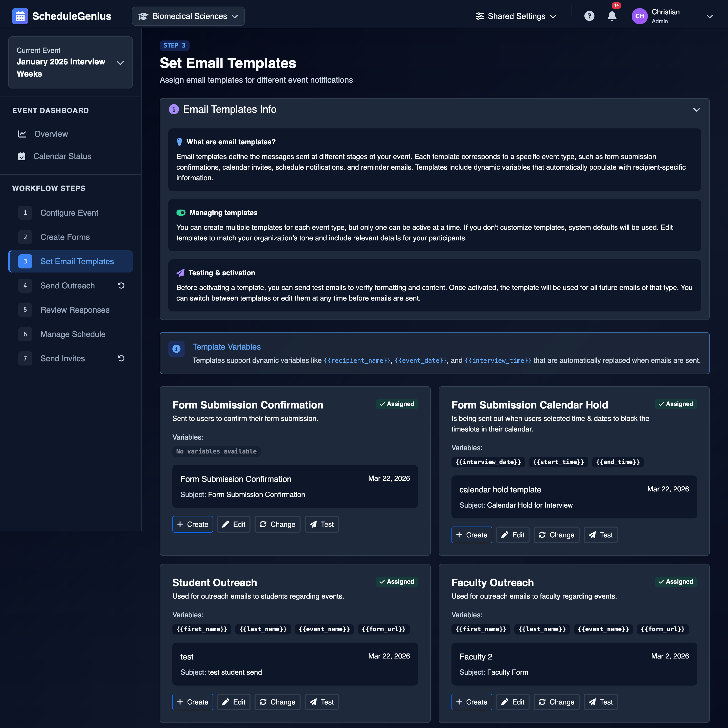Click the reset icon beside Send Invites
Viewport: 728px width, 728px height.
point(121,358)
